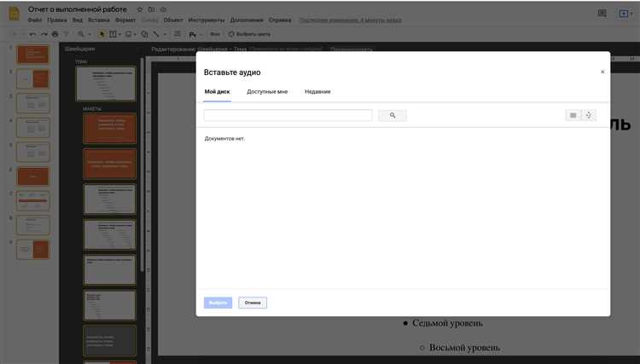Switch to the Недавние tab
The height and width of the screenshot is (364, 640).
pos(317,92)
